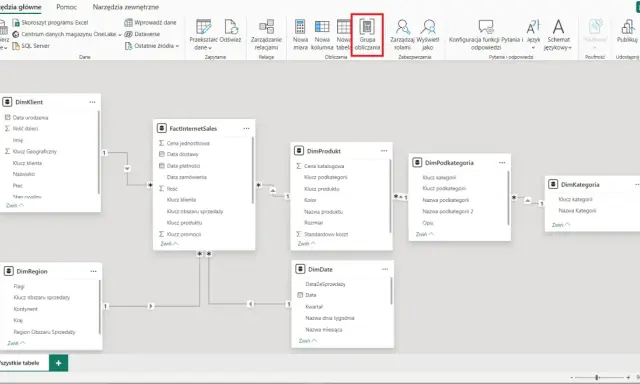Collapse DimPodkategoria table with Zwiń
Screen dimensions: 640x384
(x=424, y=234)
